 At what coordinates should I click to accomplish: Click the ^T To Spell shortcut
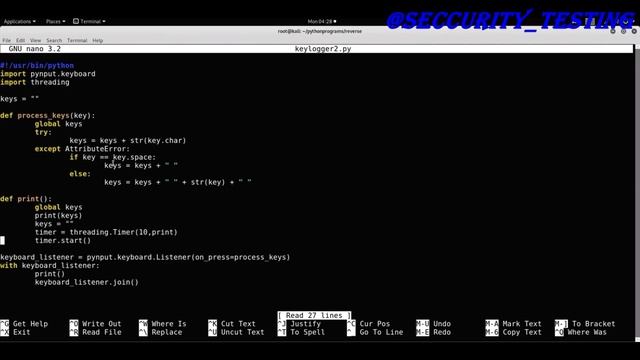pos(301,332)
